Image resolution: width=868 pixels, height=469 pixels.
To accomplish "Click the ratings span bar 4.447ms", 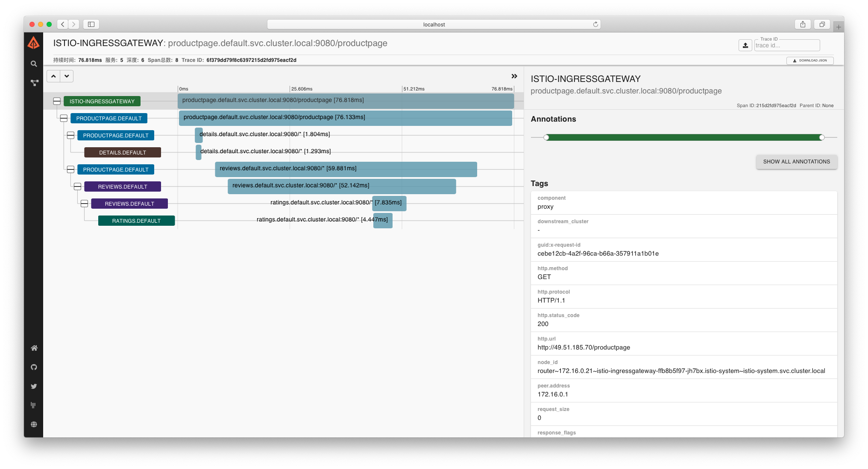I will pos(383,220).
